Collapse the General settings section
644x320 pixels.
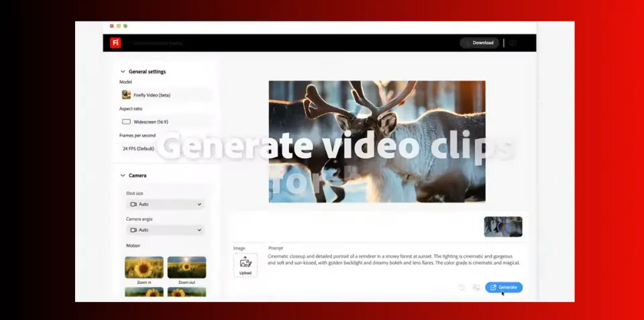123,72
